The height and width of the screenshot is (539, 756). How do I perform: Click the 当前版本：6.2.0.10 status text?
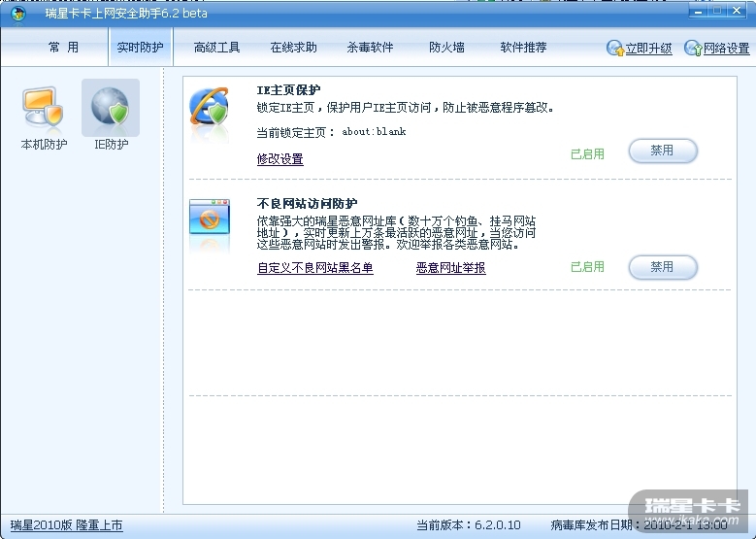tap(468, 525)
